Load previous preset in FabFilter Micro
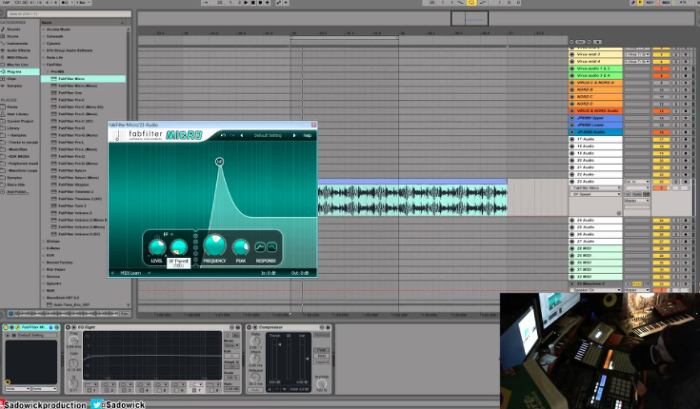700x409 pixels. [x=242, y=135]
